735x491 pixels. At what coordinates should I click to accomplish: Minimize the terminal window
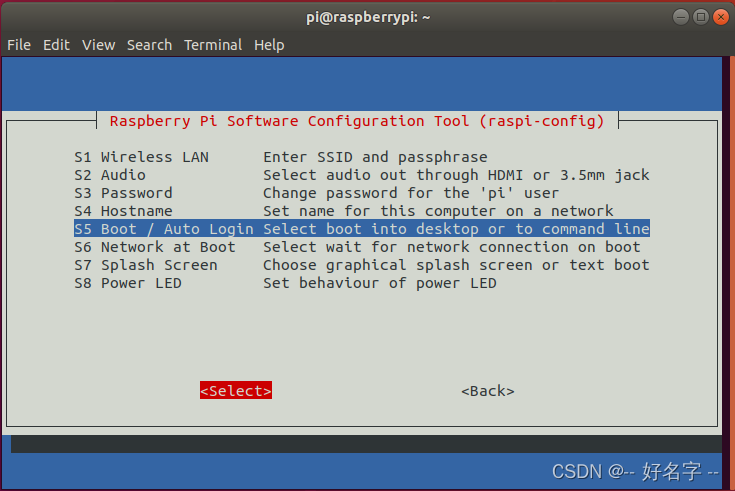coord(681,17)
